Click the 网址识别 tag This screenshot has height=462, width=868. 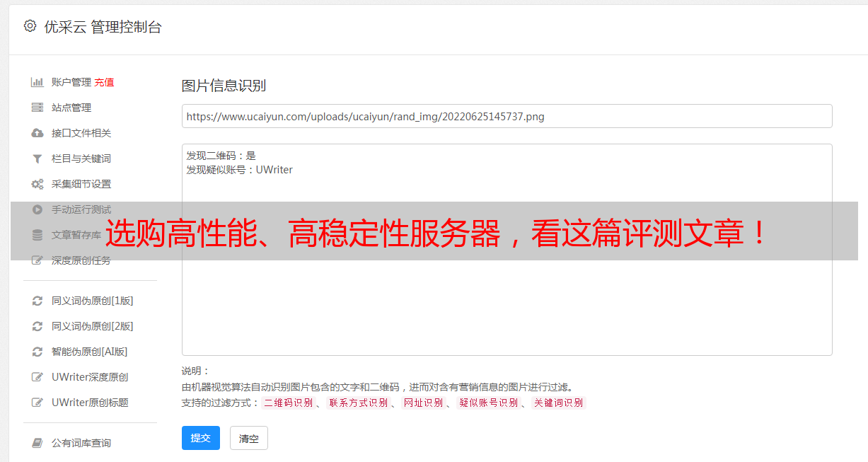[423, 403]
